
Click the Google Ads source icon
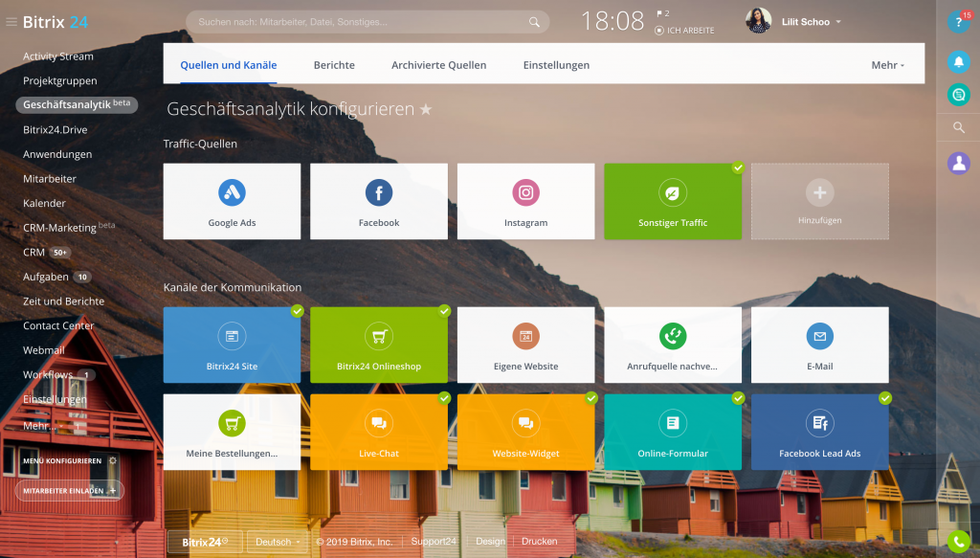pos(232,192)
